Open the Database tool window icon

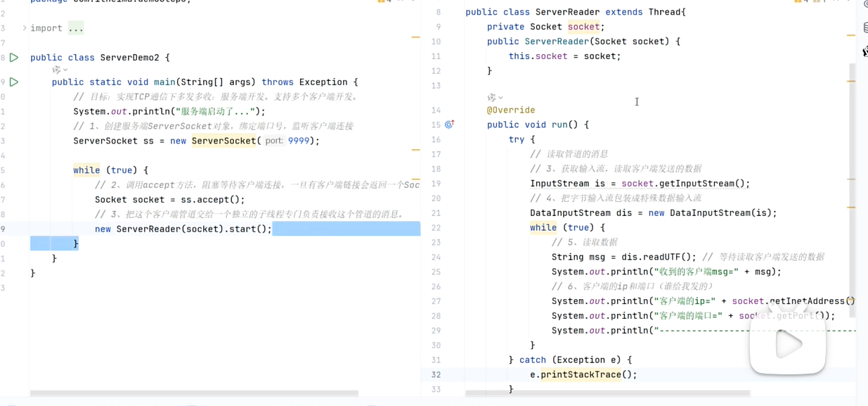864,28
